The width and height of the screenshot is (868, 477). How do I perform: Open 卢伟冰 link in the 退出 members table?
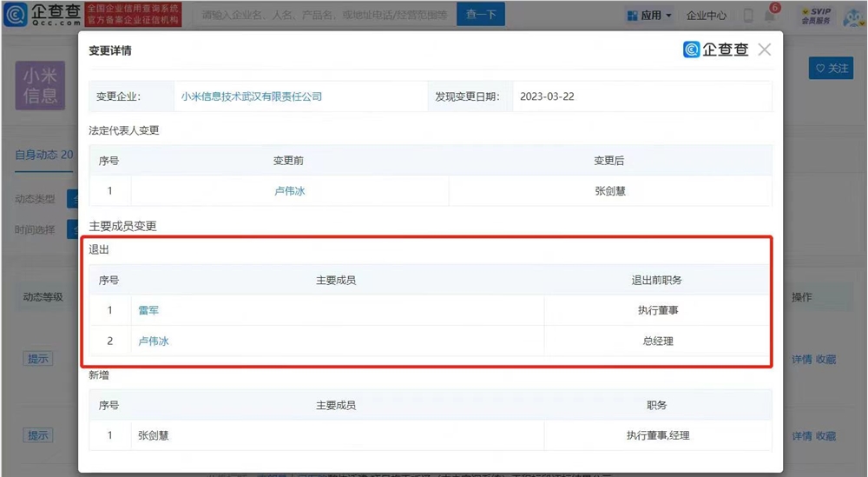tap(154, 341)
